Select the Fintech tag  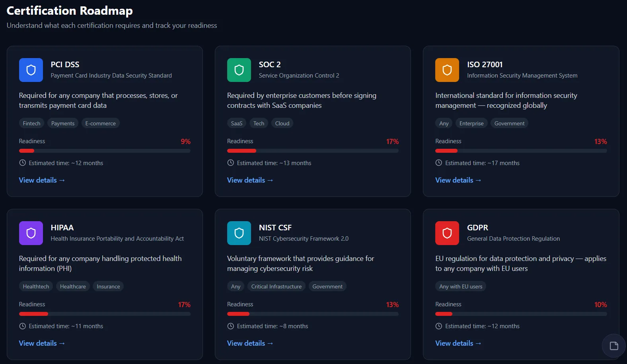31,123
